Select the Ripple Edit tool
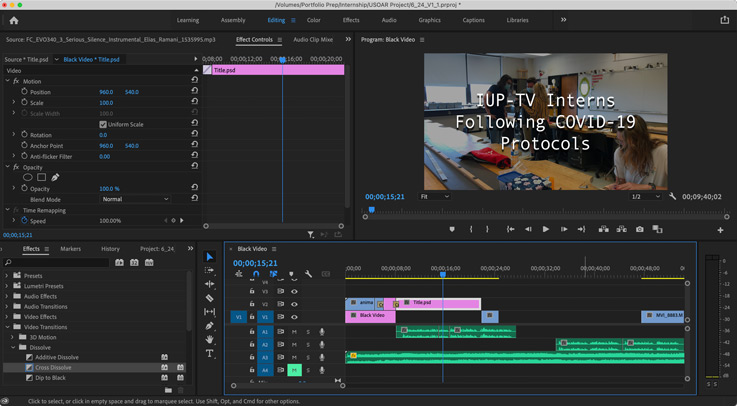This screenshot has height=406, width=737. click(210, 284)
